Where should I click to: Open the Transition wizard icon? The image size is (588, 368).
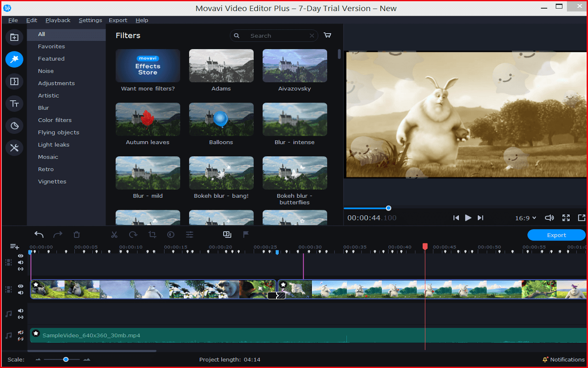pos(227,235)
